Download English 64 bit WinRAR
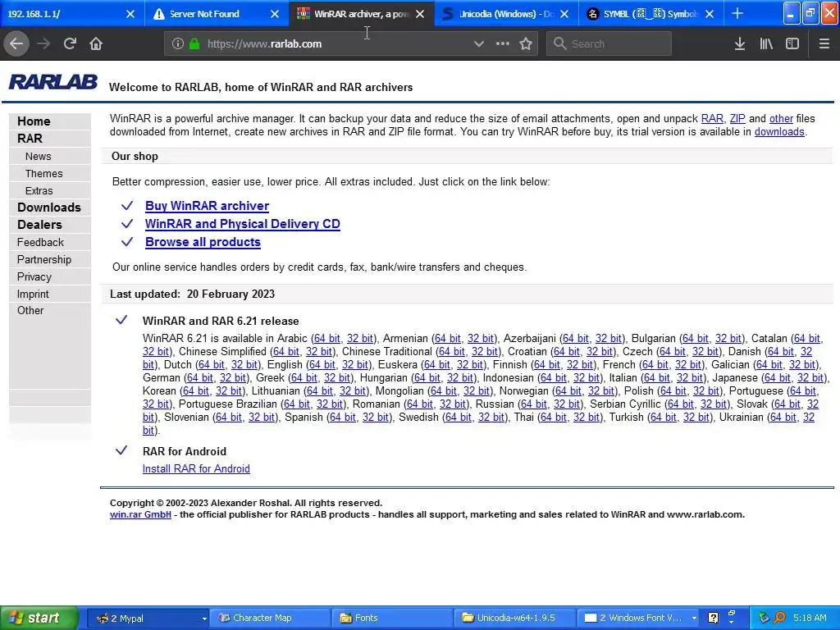 (x=322, y=365)
